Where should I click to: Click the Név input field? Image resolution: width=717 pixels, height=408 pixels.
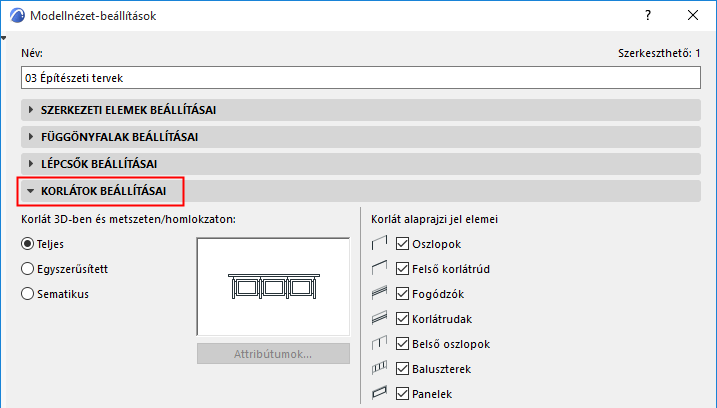coord(361,78)
